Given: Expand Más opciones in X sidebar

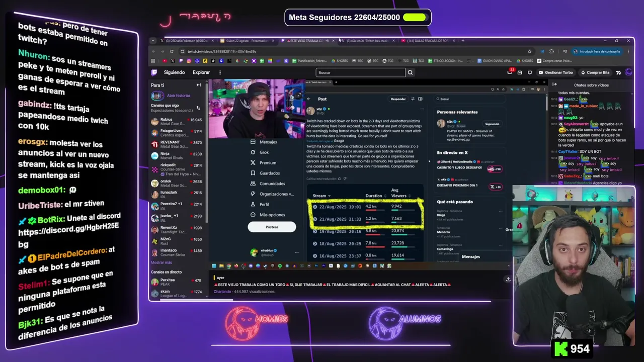Looking at the screenshot, I should click(268, 215).
